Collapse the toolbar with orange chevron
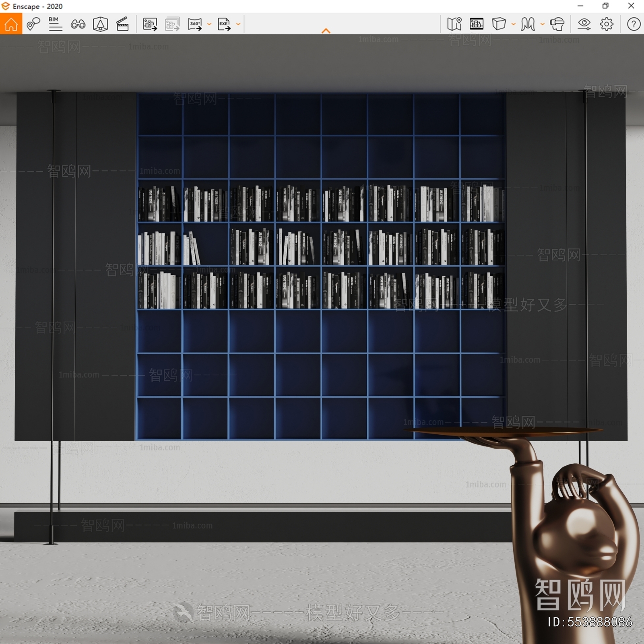 [326, 31]
